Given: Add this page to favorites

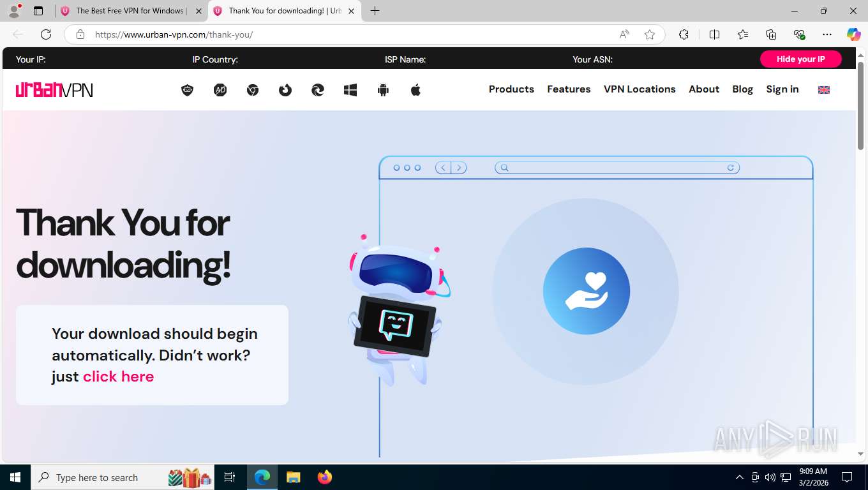Looking at the screenshot, I should 650,34.
